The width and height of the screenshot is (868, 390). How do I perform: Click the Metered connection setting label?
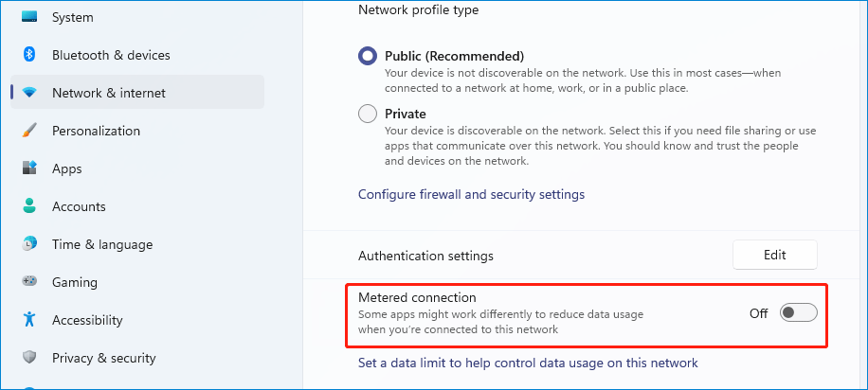(x=417, y=297)
